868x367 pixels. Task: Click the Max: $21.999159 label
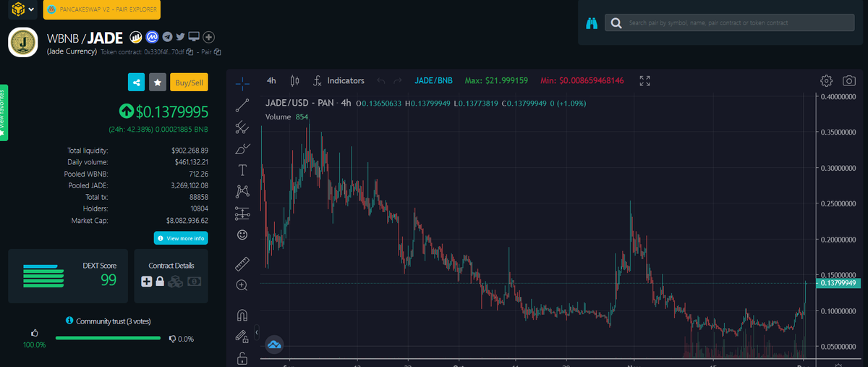pyautogui.click(x=496, y=80)
